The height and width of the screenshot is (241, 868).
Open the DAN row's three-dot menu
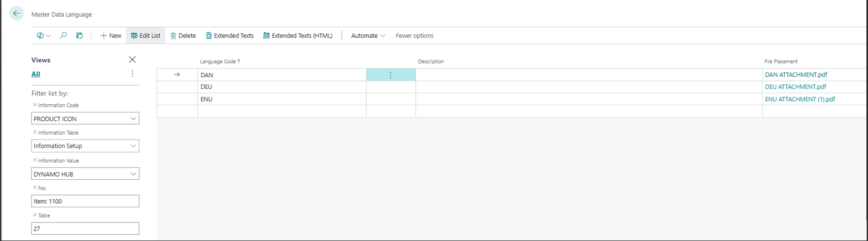(x=391, y=75)
